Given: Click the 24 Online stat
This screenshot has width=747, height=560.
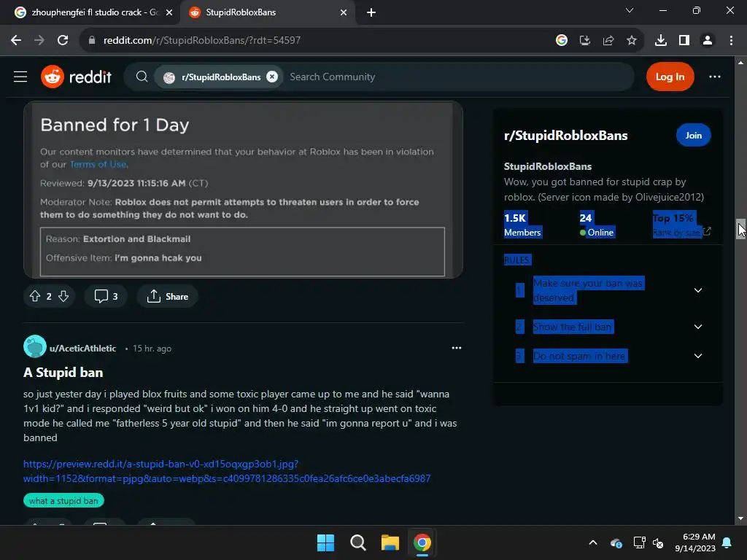Looking at the screenshot, I should [597, 225].
